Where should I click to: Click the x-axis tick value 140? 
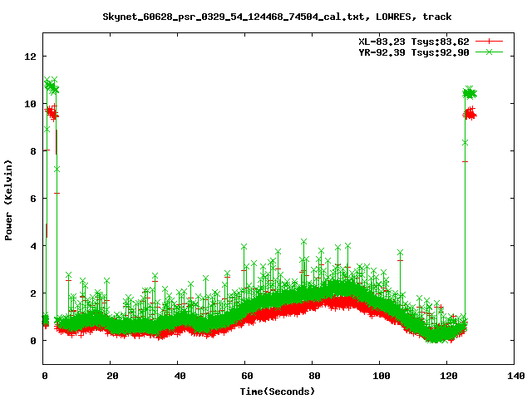tap(515, 376)
